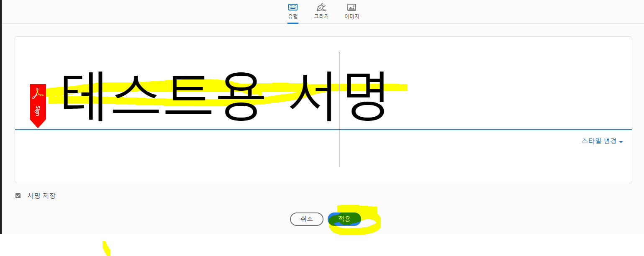The image size is (644, 256).
Task: Select the keyboard icon for typed signature
Action: coord(292,7)
